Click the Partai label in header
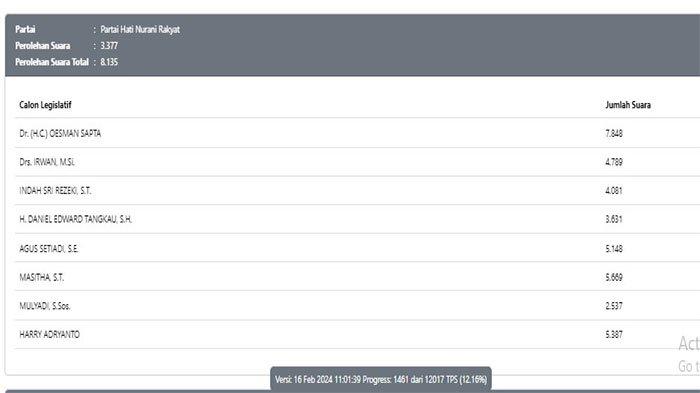 (25, 29)
